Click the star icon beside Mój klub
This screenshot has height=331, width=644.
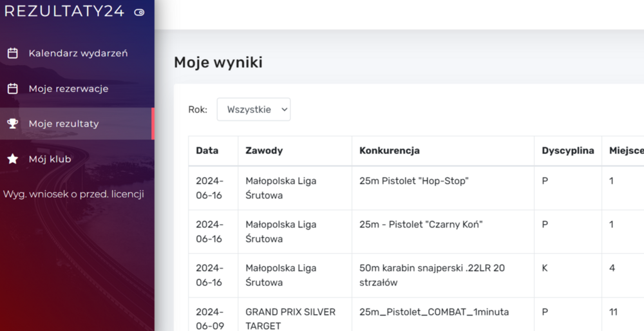12,159
